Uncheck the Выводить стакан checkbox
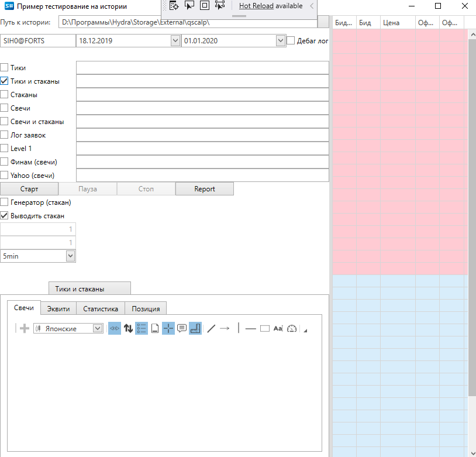This screenshot has width=476, height=457. pos(5,215)
